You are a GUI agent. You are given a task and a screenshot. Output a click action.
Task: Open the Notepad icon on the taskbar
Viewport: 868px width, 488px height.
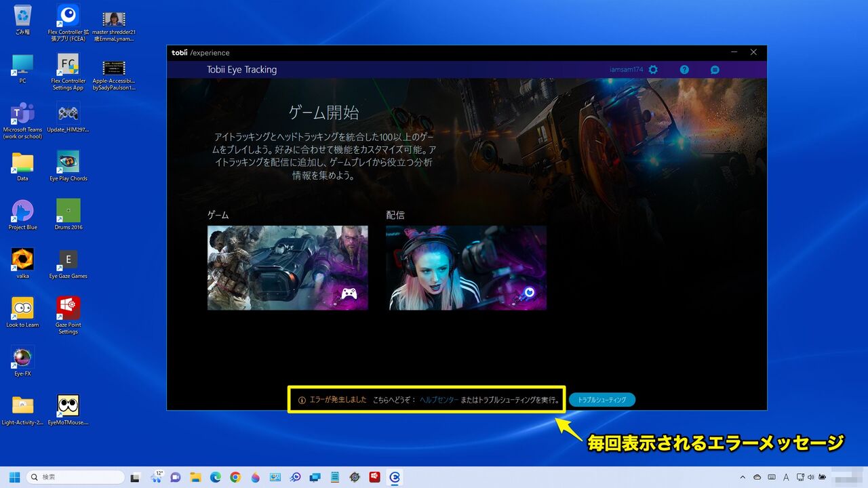(334, 477)
